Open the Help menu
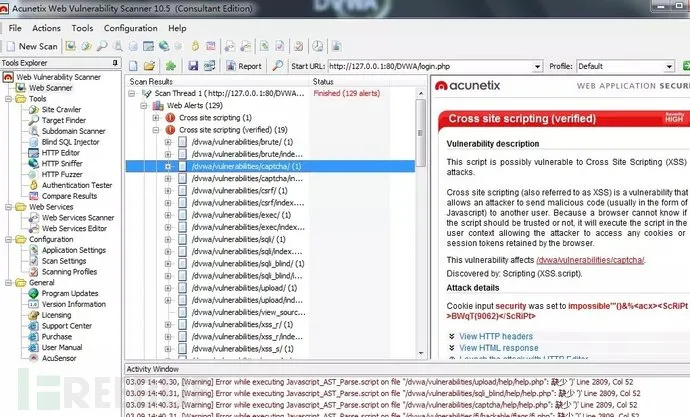Image resolution: width=690 pixels, height=417 pixels. pyautogui.click(x=177, y=28)
